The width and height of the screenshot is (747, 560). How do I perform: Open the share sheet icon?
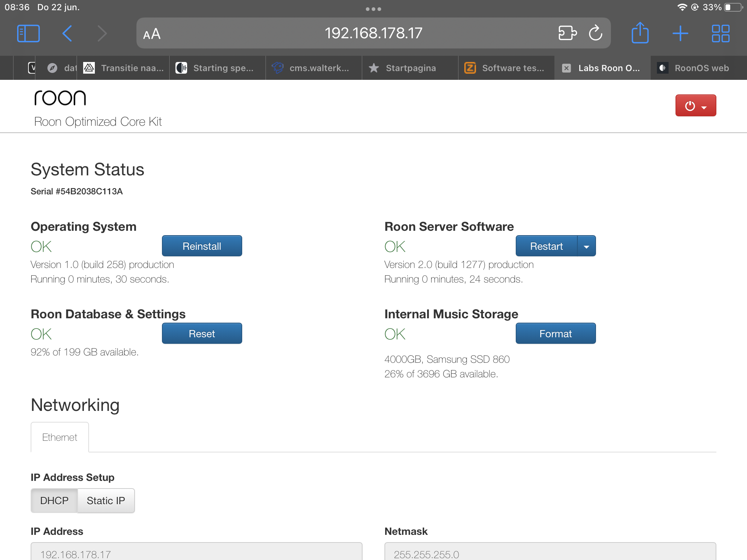tap(640, 33)
